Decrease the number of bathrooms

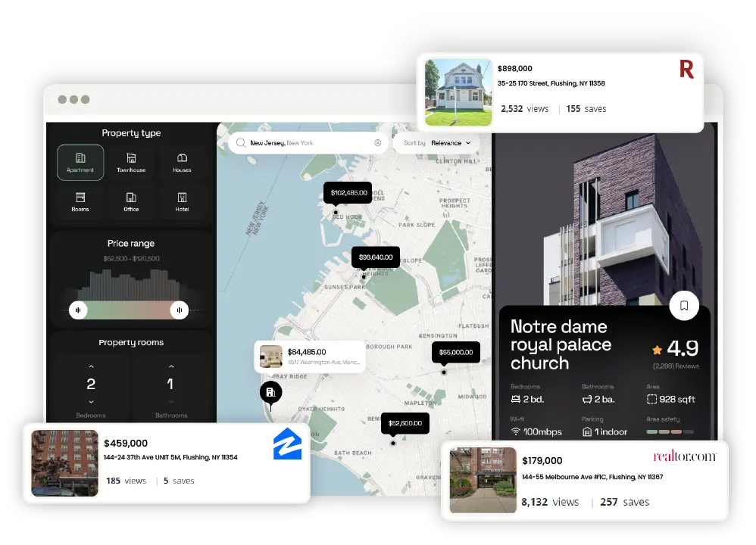coord(170,402)
